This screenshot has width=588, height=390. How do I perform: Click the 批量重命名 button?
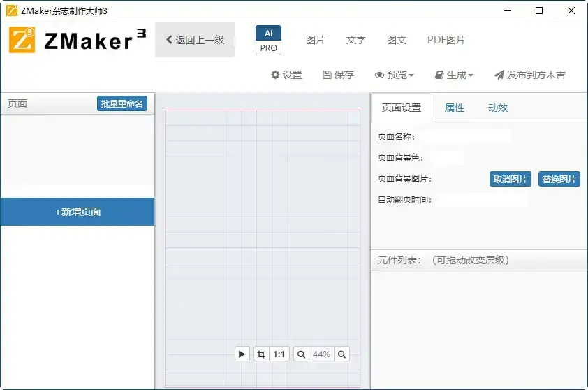click(x=122, y=103)
